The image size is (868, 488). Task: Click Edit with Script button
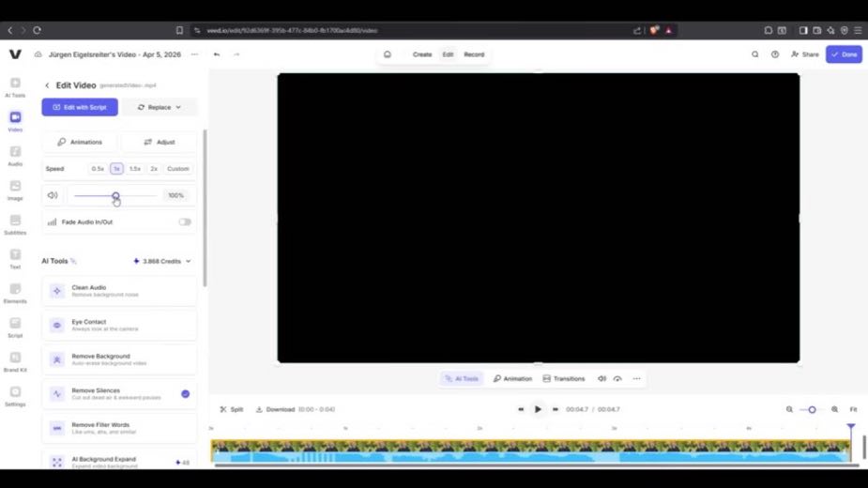click(x=80, y=108)
